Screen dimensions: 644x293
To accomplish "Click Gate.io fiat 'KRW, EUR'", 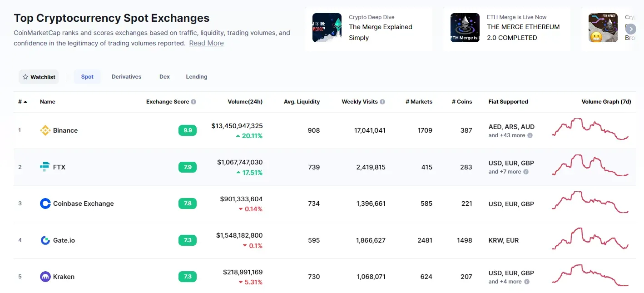I will (504, 240).
